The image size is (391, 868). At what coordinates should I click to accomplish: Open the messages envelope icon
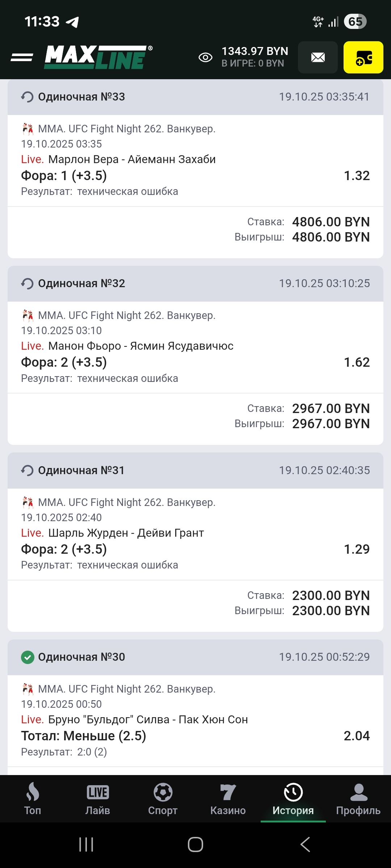(x=318, y=57)
